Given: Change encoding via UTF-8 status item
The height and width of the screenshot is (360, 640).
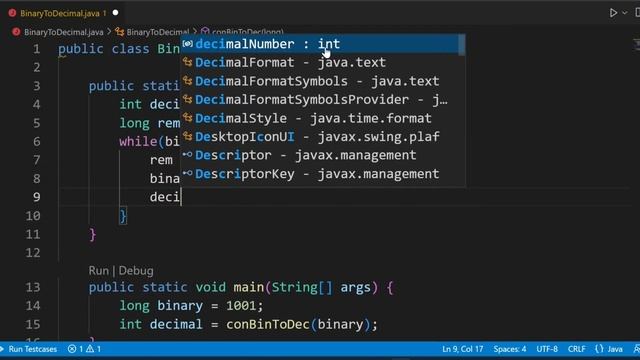Looking at the screenshot, I should point(547,349).
